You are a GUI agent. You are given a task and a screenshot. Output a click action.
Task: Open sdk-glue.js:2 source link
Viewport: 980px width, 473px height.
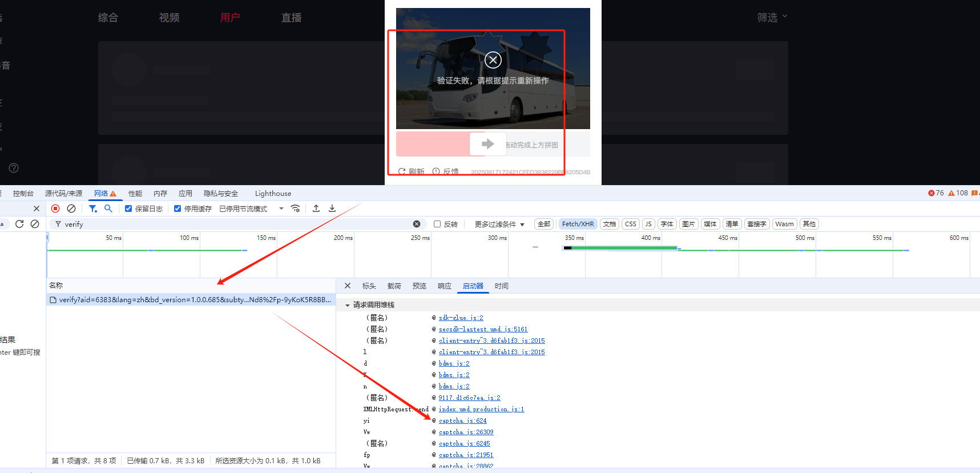tap(461, 318)
